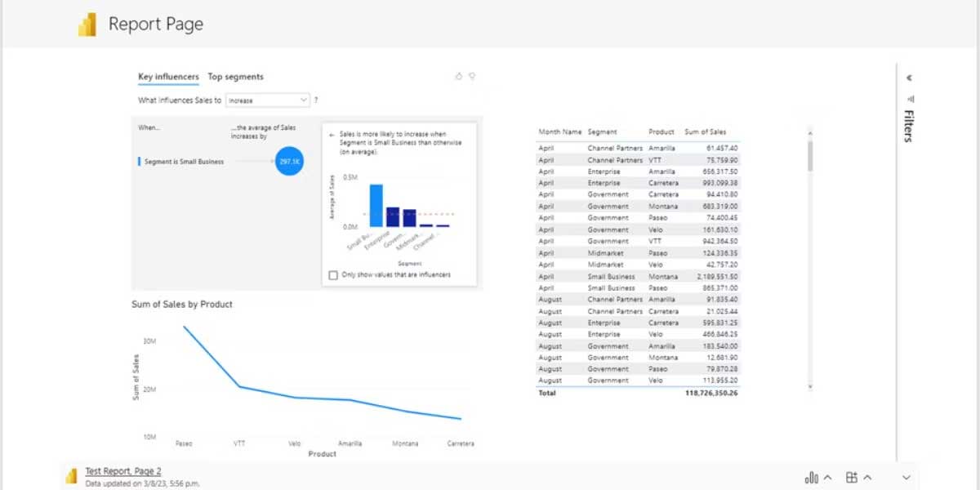Click the thumbs down feedback icon
Screen dimensions: 980x490
click(472, 76)
